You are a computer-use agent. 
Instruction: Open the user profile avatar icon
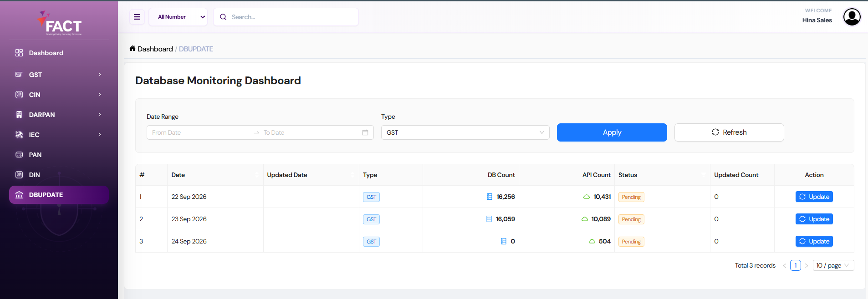(852, 17)
